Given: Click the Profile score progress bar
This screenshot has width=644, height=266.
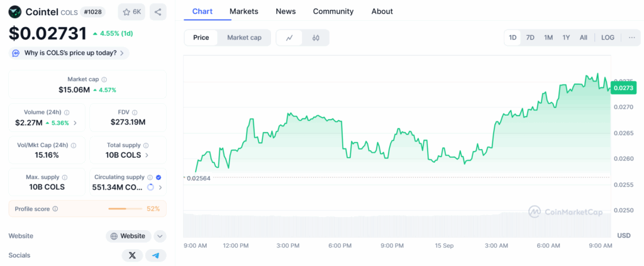Looking at the screenshot, I should tap(125, 209).
